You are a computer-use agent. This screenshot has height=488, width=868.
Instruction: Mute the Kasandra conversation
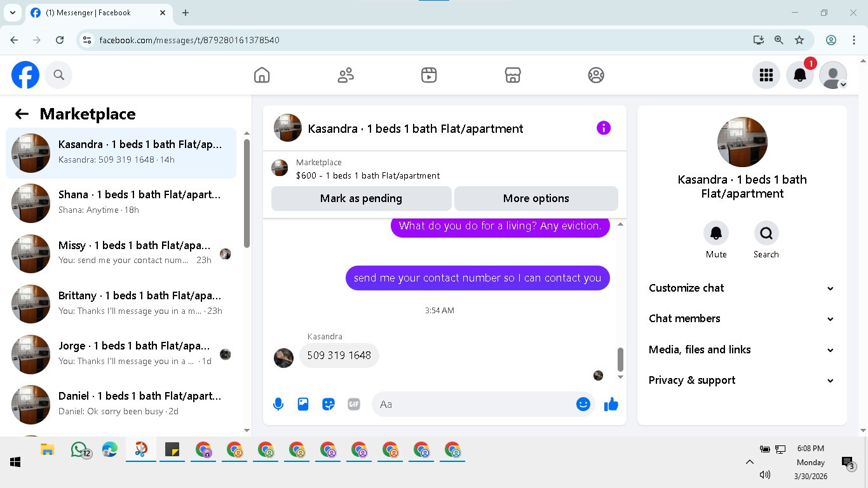click(716, 233)
